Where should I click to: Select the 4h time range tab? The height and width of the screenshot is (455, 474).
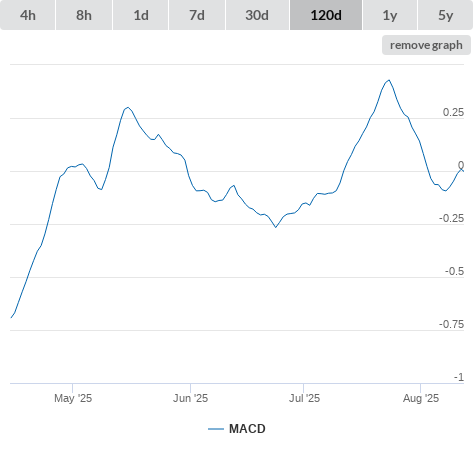(28, 15)
